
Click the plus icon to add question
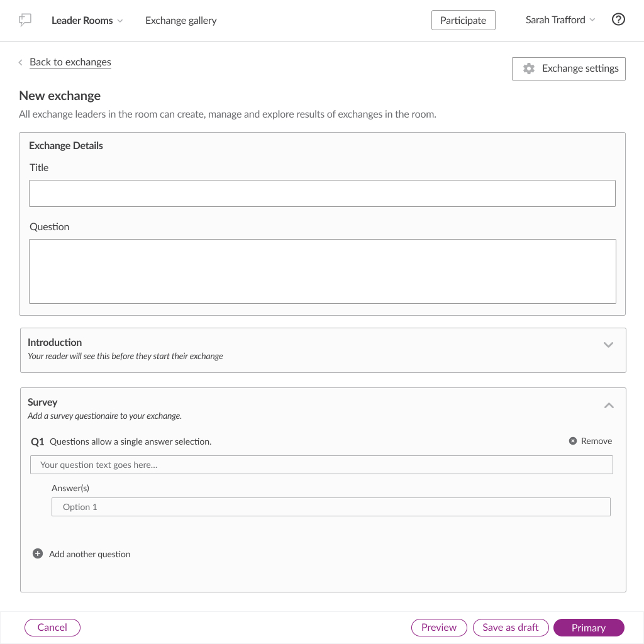(38, 553)
